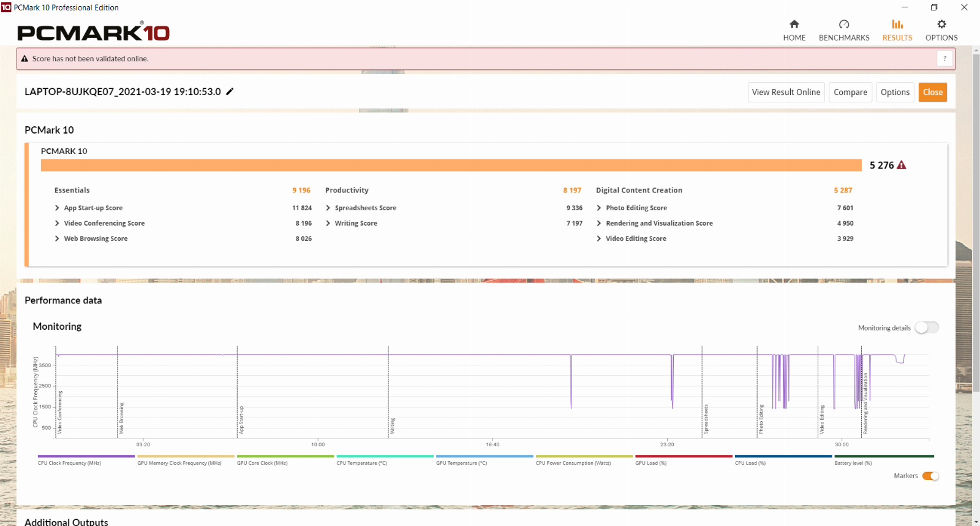Click the Spreadsheets marker on chart

tap(706, 419)
